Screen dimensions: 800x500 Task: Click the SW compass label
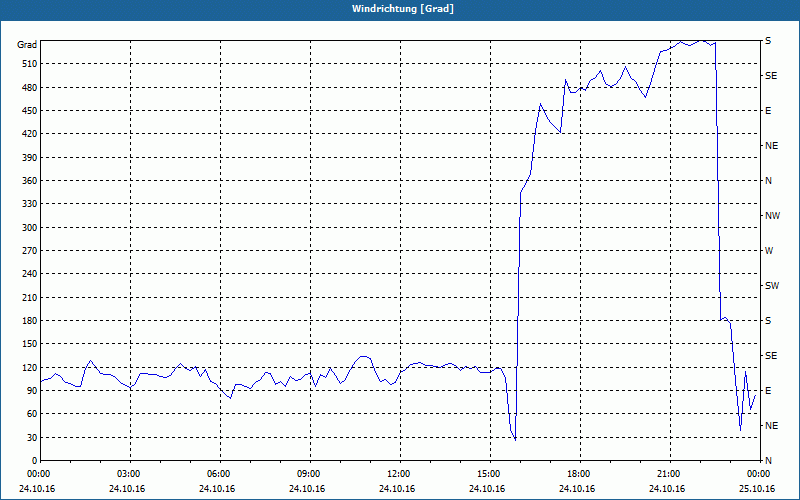pyautogui.click(x=772, y=286)
